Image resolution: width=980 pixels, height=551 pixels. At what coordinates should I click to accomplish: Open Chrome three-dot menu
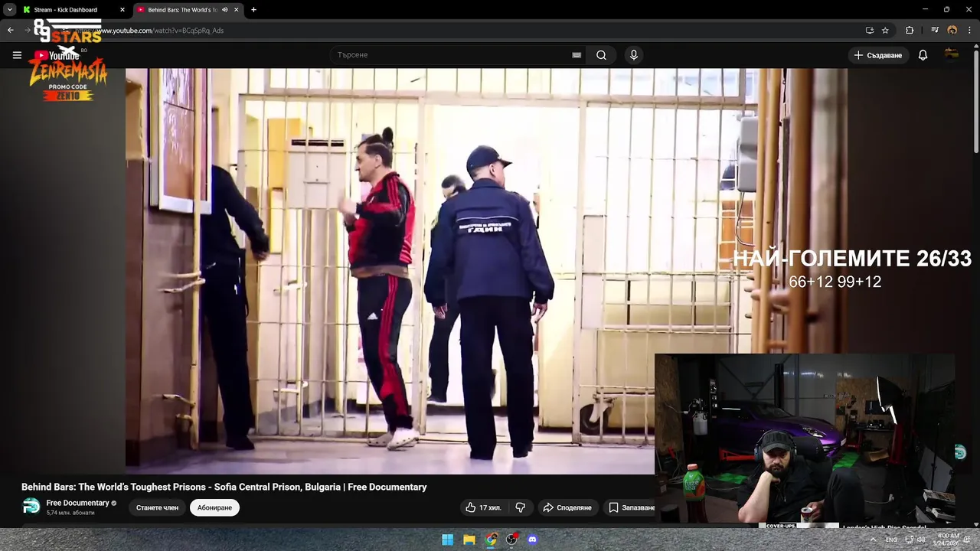click(x=969, y=31)
